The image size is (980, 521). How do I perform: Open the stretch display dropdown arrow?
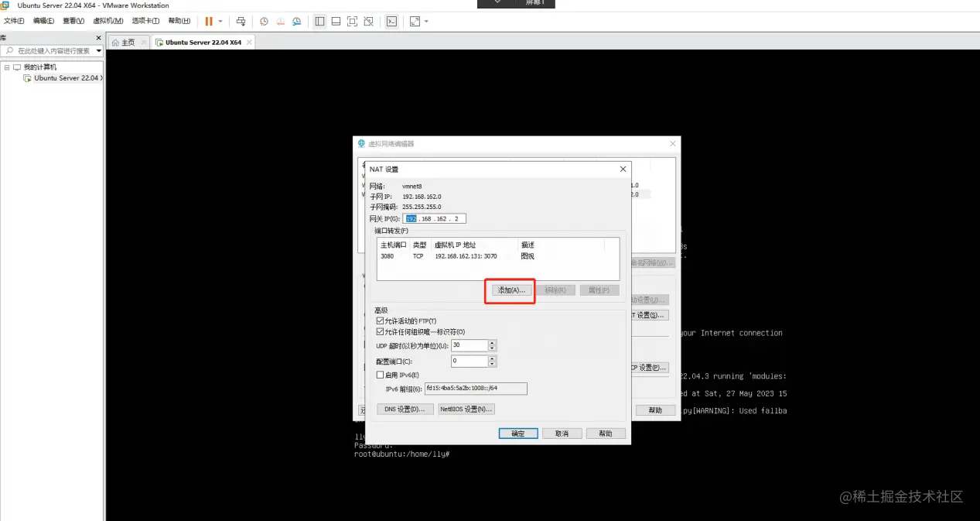426,22
